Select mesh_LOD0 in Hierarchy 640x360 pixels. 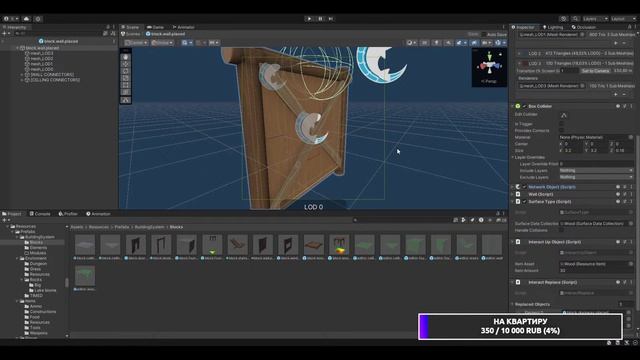[x=40, y=69]
